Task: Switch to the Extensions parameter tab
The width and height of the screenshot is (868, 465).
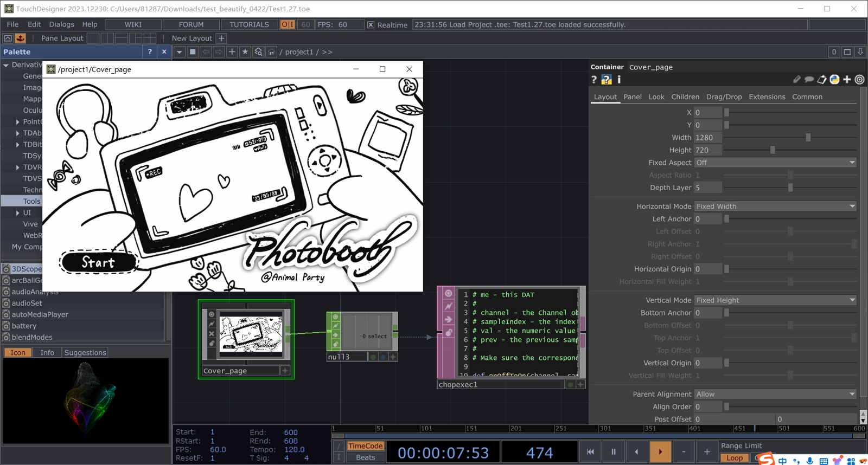Action: pos(767,97)
